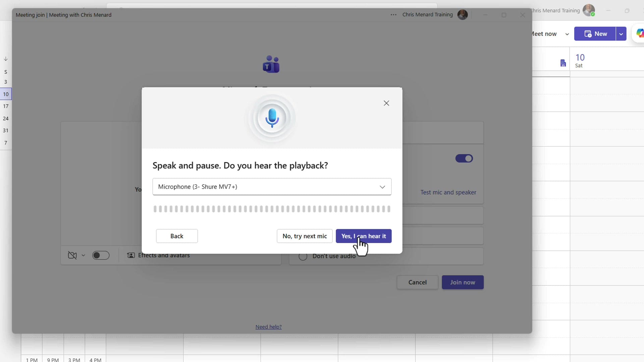This screenshot has height=362, width=644.
Task: Click the microphone level meter
Action: (272, 209)
